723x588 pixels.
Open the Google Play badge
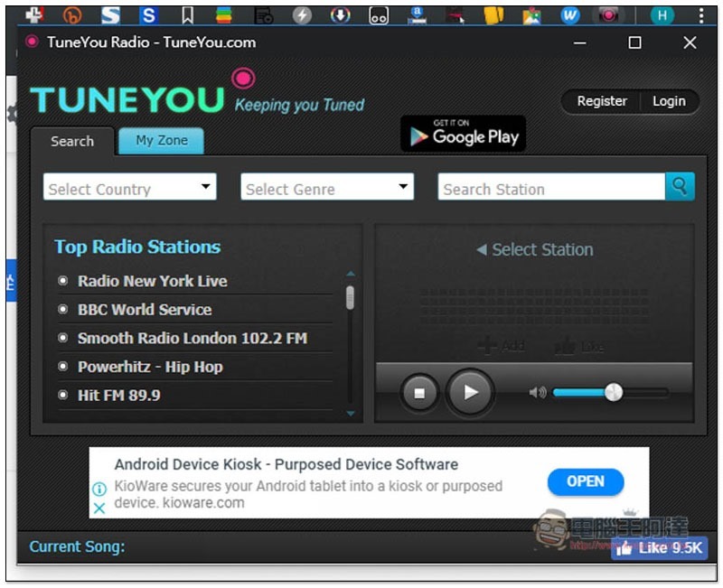coord(463,134)
